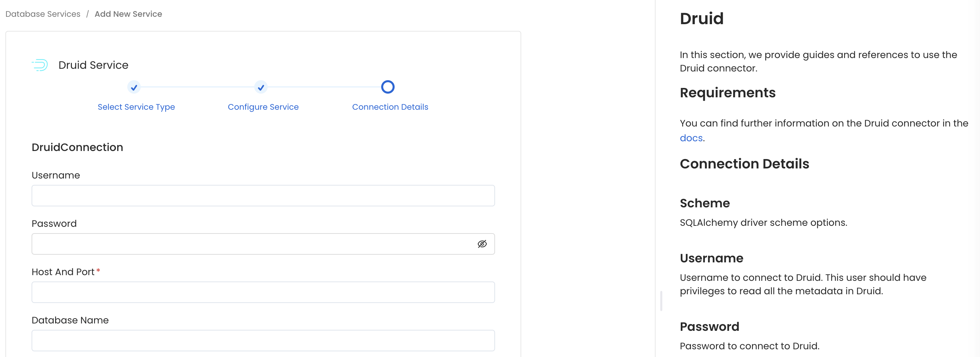This screenshot has height=357, width=980.
Task: Focus the Database Name input field
Action: (x=263, y=340)
